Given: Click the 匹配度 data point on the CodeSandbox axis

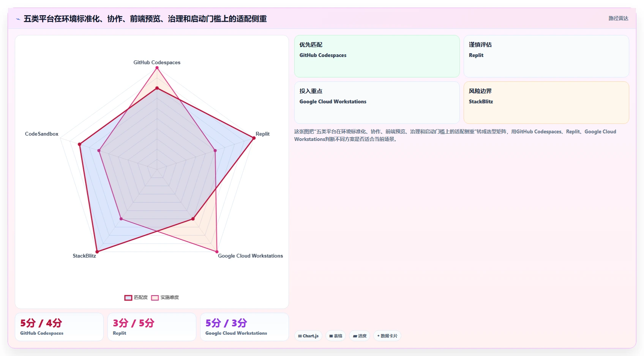Looking at the screenshot, I should click(79, 144).
